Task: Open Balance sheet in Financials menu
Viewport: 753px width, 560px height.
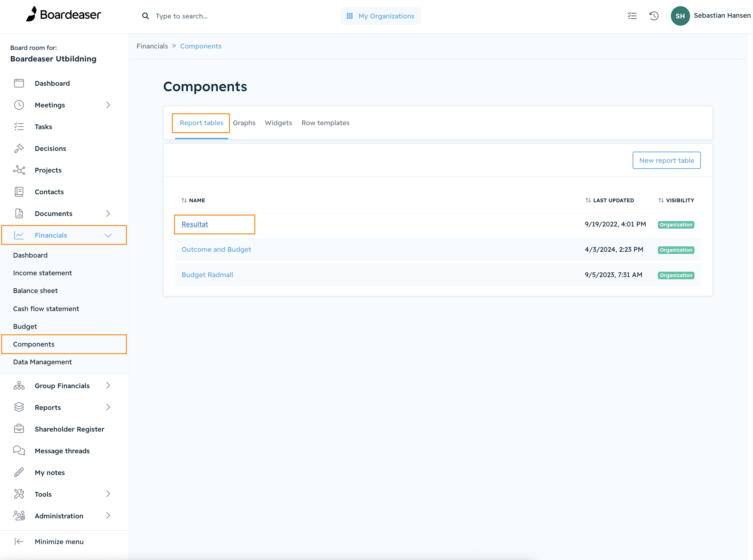Action: pos(35,291)
